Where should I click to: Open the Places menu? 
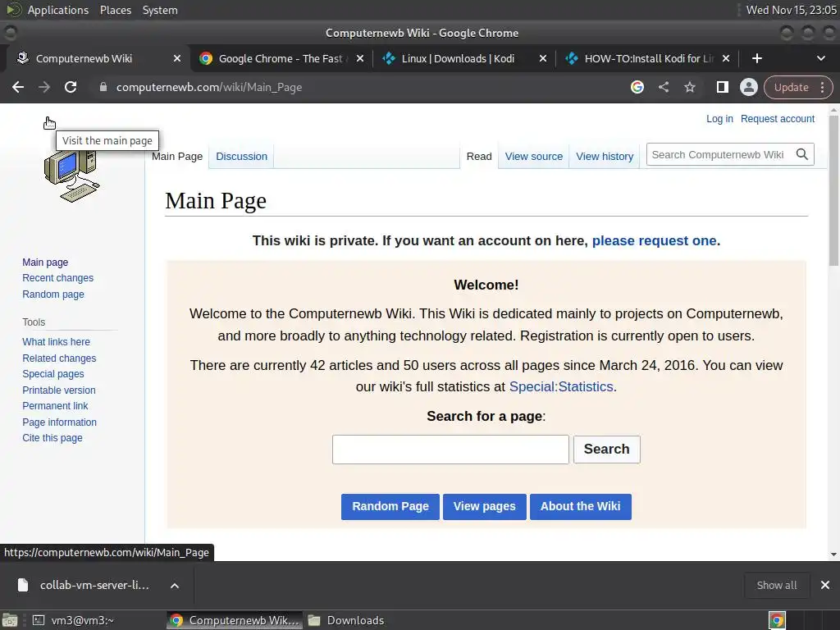115,10
